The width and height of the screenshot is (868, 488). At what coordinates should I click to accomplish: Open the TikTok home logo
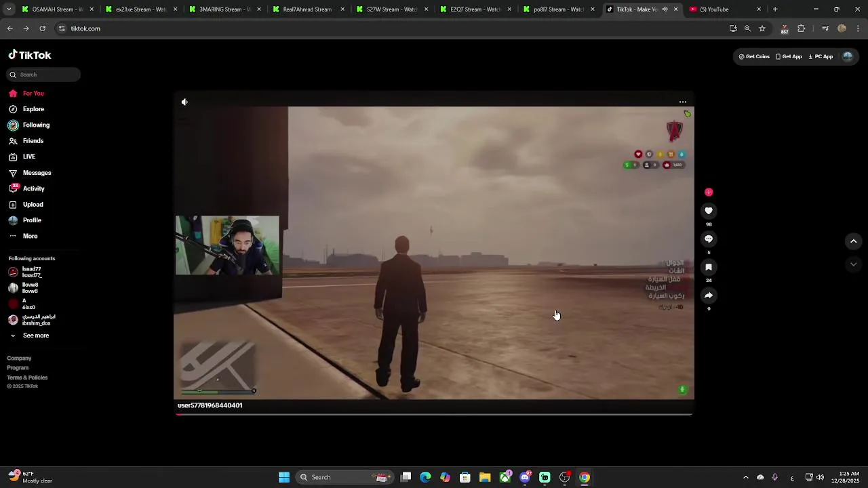(30, 55)
